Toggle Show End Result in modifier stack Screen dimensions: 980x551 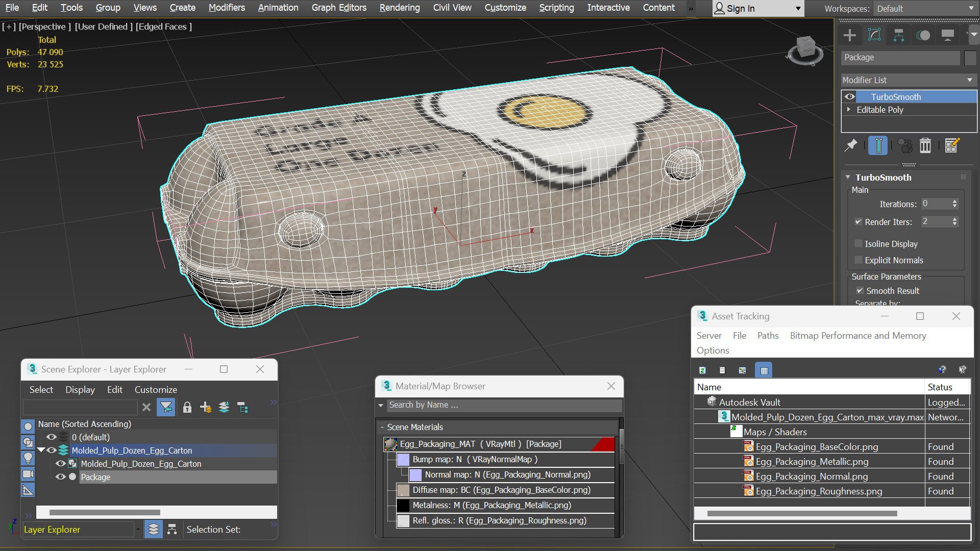pyautogui.click(x=878, y=146)
